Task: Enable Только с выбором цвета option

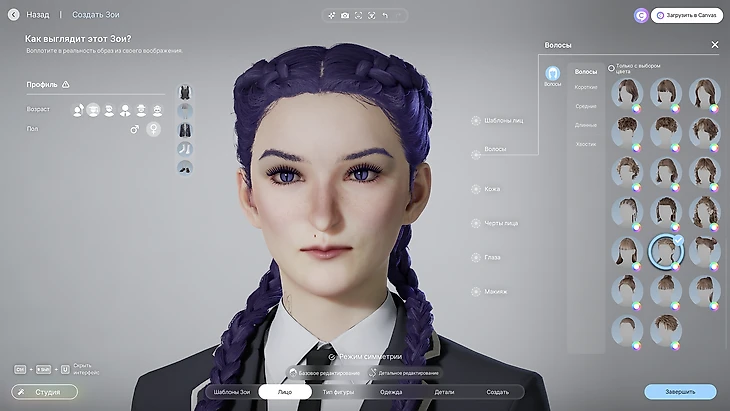Action: (x=611, y=68)
